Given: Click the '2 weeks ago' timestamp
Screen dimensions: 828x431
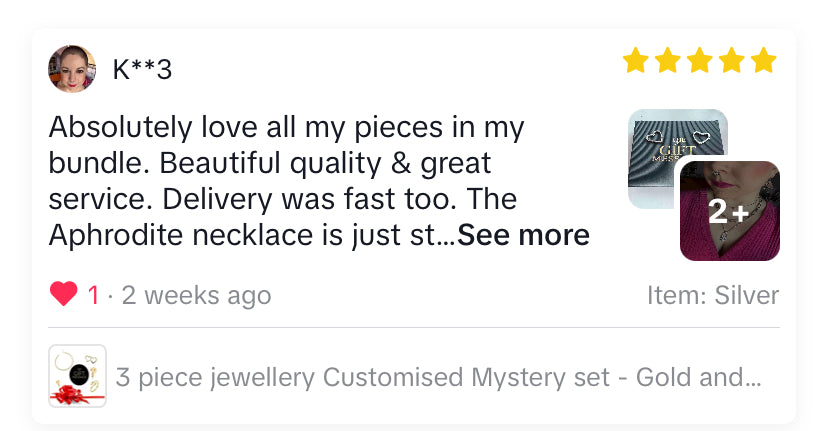Looking at the screenshot, I should pyautogui.click(x=196, y=296).
